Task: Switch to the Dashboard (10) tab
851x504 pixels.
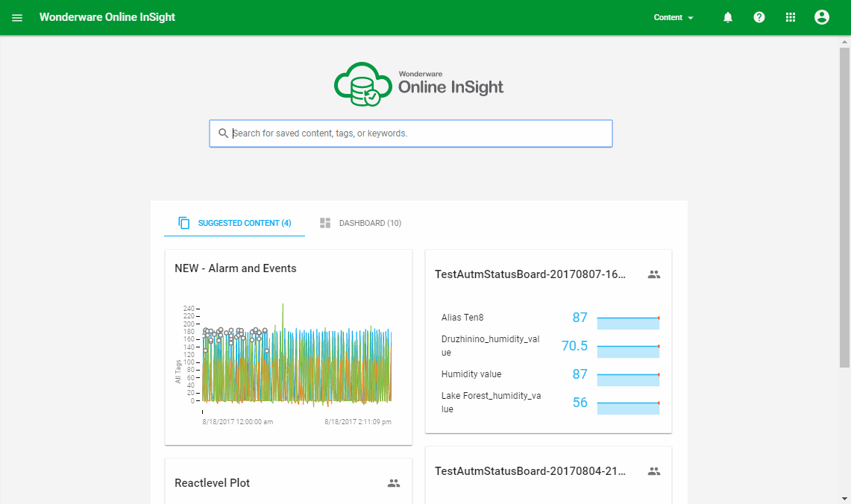Action: pos(360,223)
